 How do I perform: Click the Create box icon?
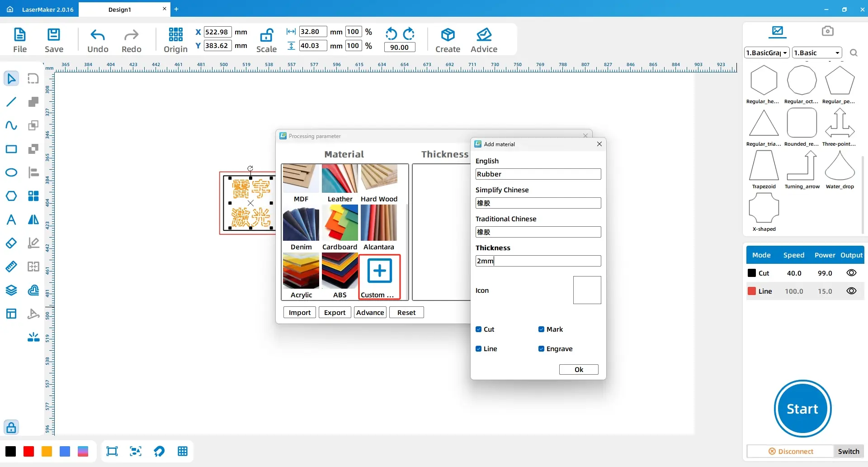tap(448, 35)
